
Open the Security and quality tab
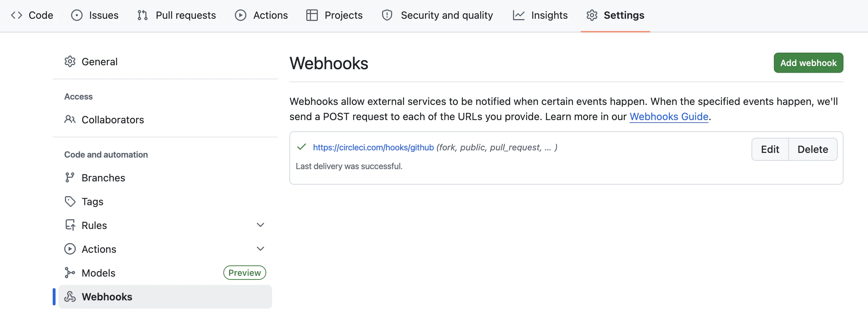point(447,15)
